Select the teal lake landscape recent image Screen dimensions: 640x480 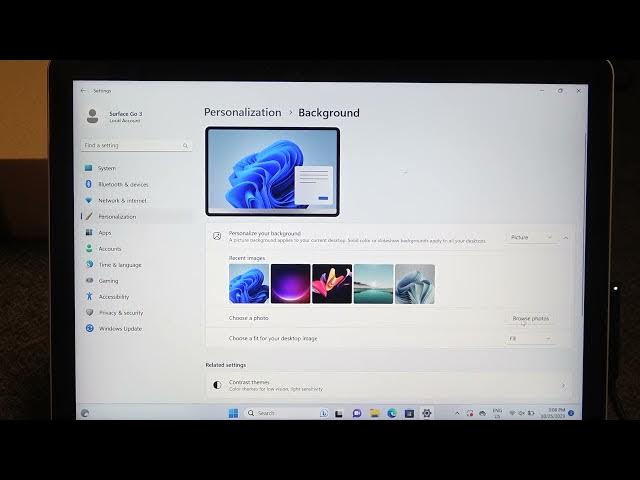click(x=373, y=284)
